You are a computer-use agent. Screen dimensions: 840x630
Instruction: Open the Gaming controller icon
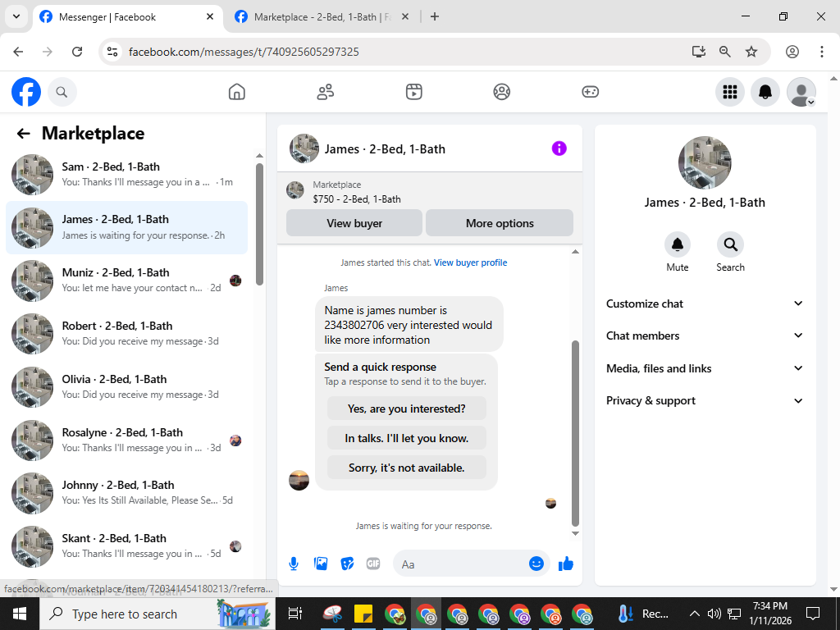590,92
